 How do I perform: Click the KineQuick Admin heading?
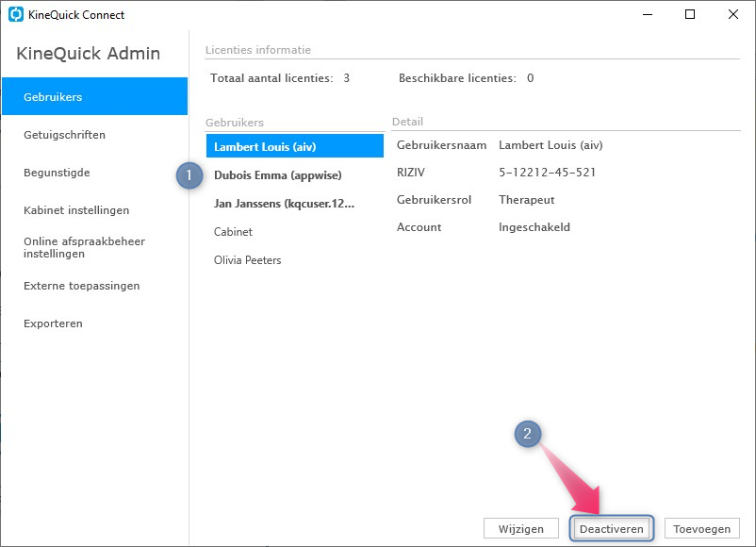[89, 53]
